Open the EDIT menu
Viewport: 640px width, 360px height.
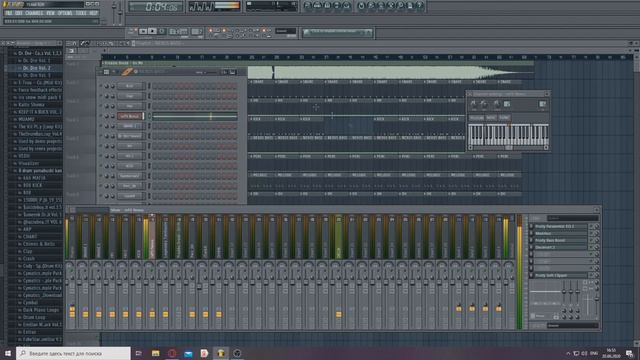click(x=19, y=13)
